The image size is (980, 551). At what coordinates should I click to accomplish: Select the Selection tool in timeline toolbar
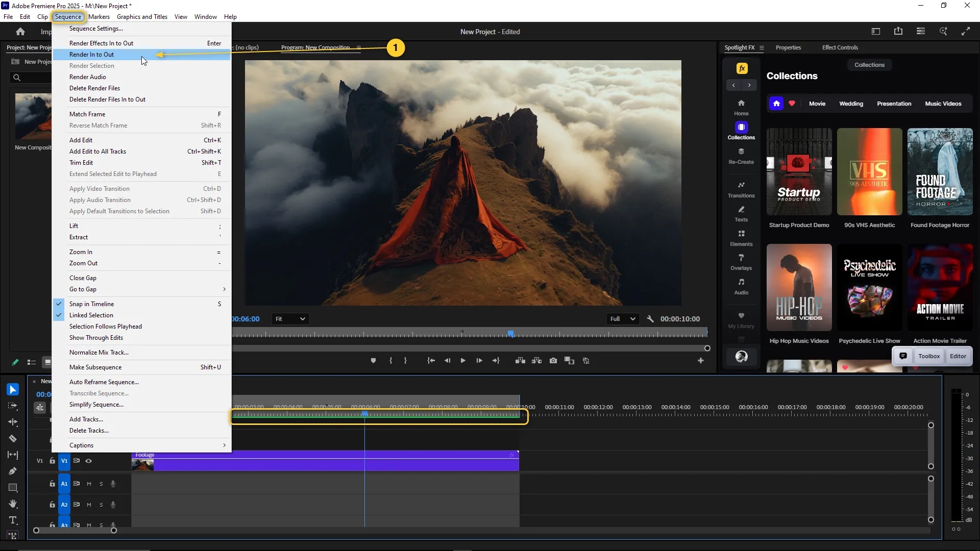tap(13, 390)
